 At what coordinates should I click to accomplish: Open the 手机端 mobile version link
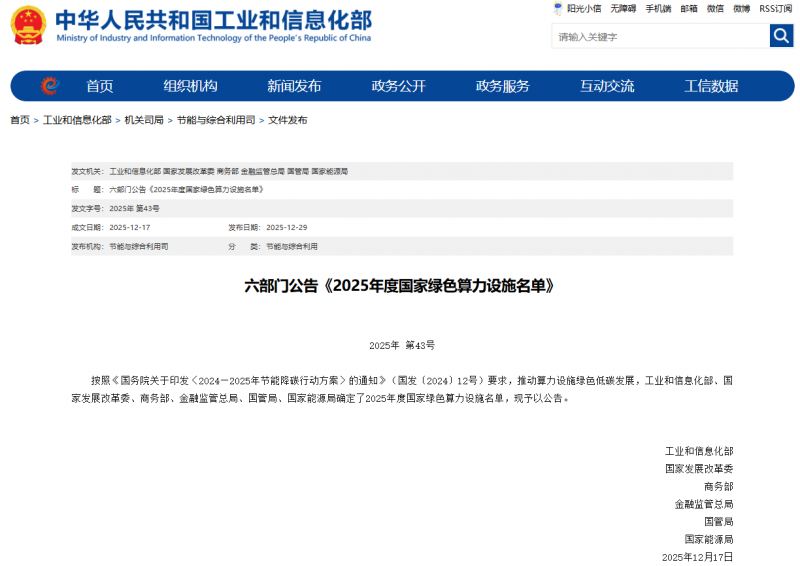point(658,9)
